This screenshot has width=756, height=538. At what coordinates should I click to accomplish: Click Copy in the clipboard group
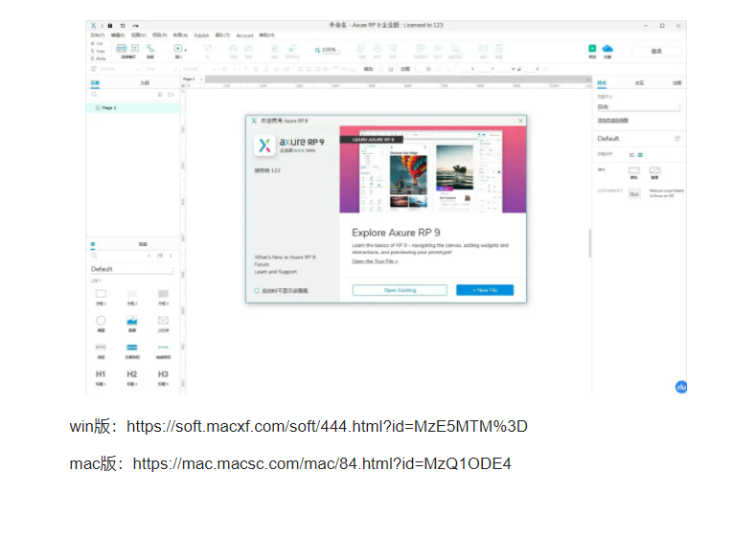coord(98,51)
